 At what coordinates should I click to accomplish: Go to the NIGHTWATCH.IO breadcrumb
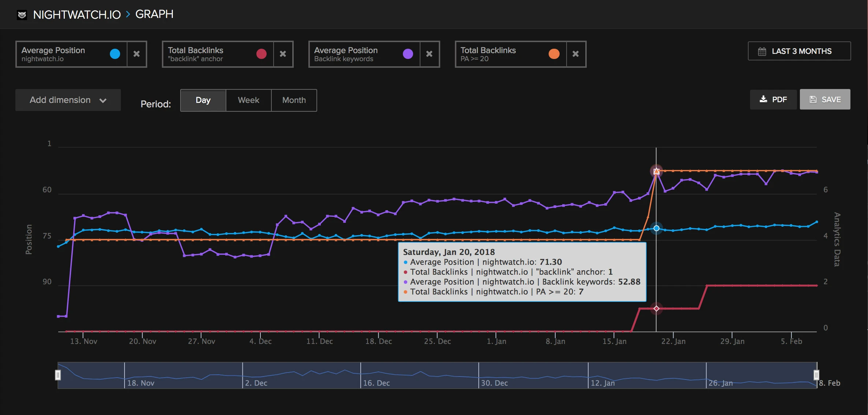click(x=77, y=15)
